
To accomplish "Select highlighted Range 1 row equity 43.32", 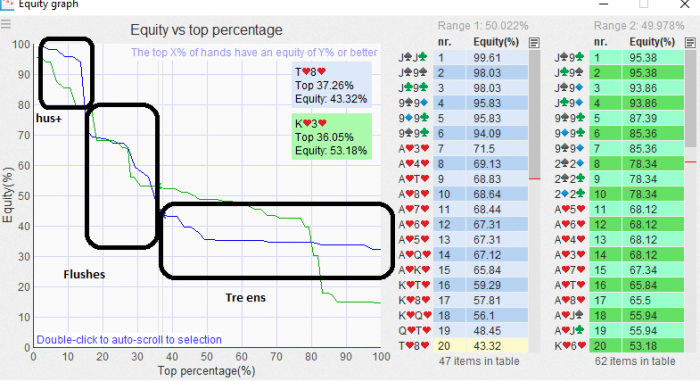I will tap(462, 346).
